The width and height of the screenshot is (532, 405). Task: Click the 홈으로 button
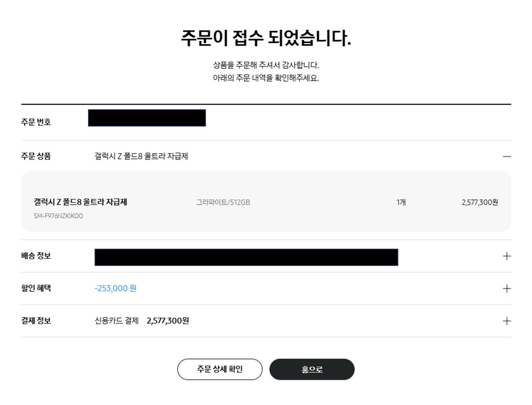click(312, 369)
